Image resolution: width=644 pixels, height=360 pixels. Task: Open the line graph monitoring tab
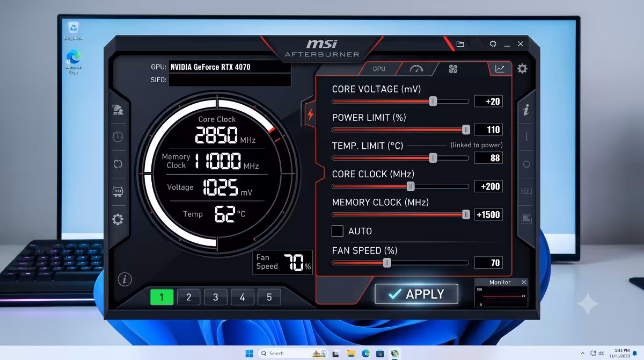(x=500, y=69)
